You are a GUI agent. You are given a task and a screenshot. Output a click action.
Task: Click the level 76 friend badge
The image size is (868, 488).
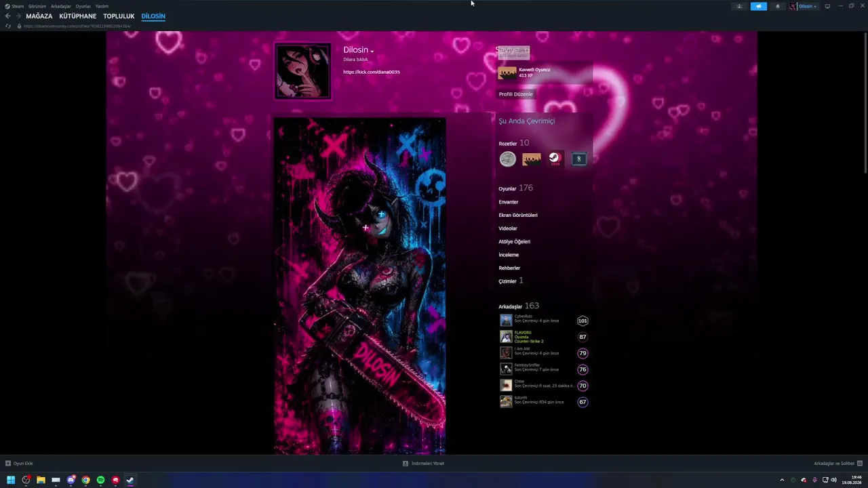583,369
